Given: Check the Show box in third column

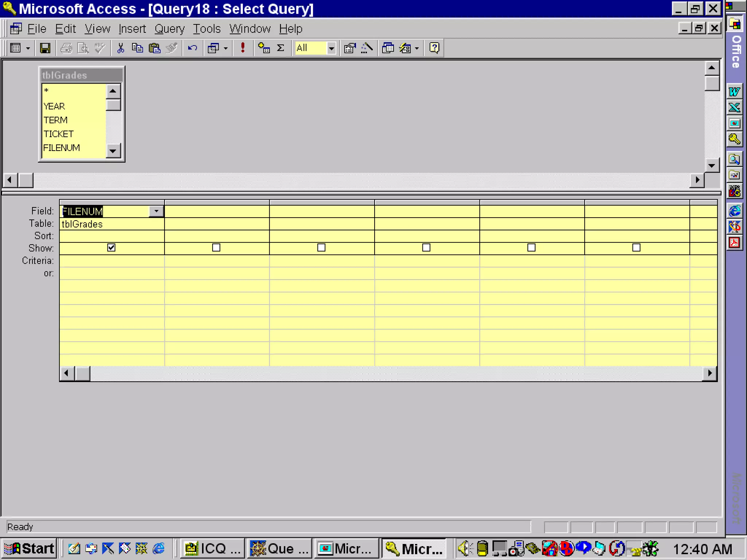Looking at the screenshot, I should coord(321,248).
